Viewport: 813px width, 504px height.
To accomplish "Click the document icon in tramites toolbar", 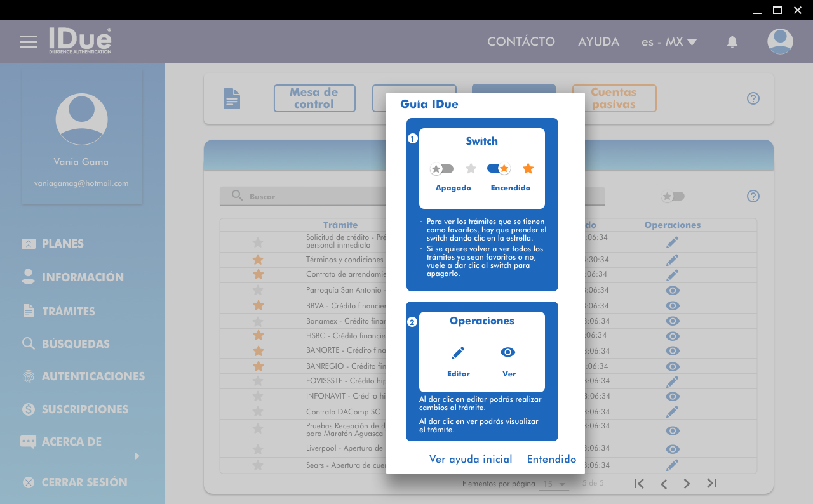I will click(232, 98).
